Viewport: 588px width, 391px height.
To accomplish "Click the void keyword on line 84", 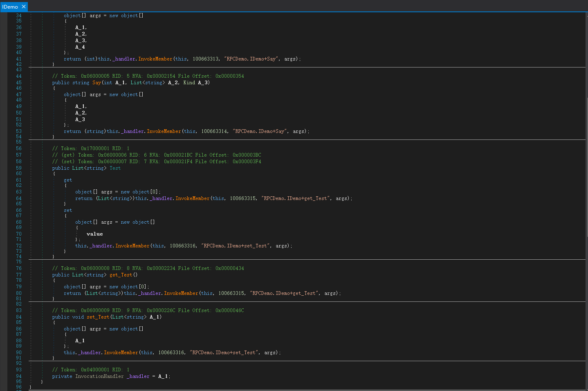I will pos(78,317).
